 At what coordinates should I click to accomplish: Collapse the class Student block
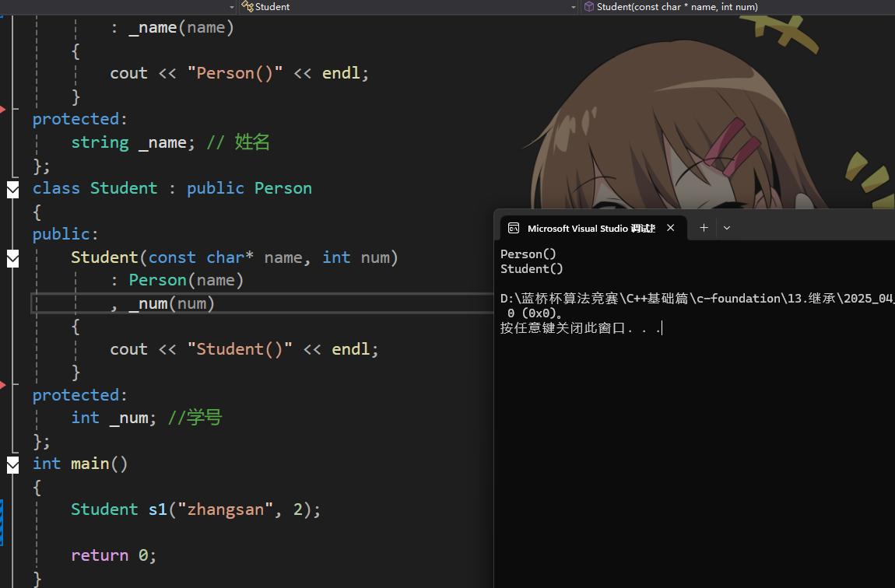point(12,189)
